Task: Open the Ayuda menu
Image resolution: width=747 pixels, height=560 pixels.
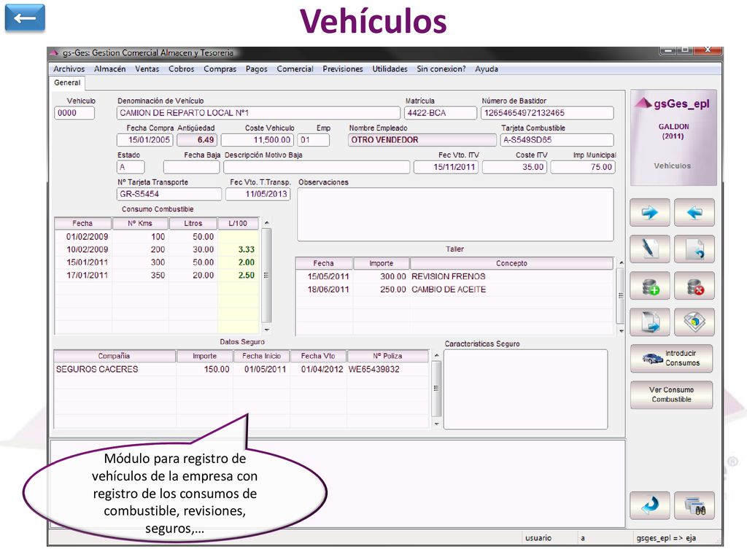Action: point(487,69)
